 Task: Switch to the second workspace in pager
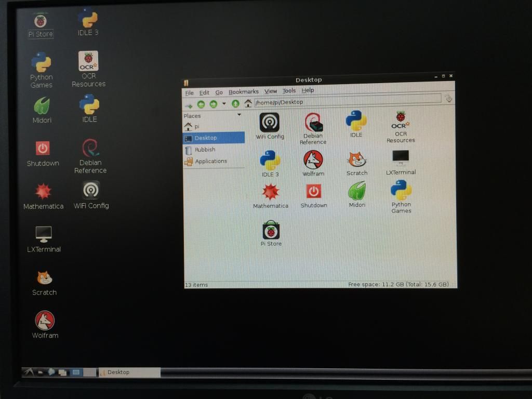[89, 372]
